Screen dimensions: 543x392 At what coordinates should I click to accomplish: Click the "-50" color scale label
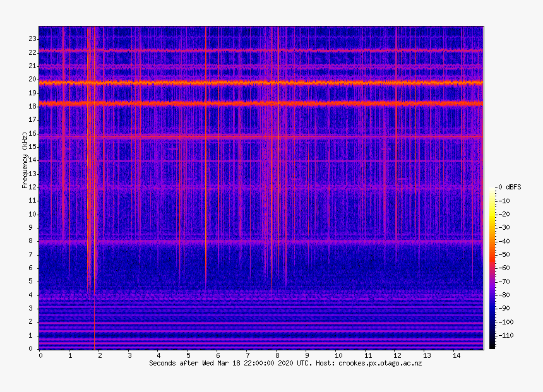pyautogui.click(x=504, y=254)
